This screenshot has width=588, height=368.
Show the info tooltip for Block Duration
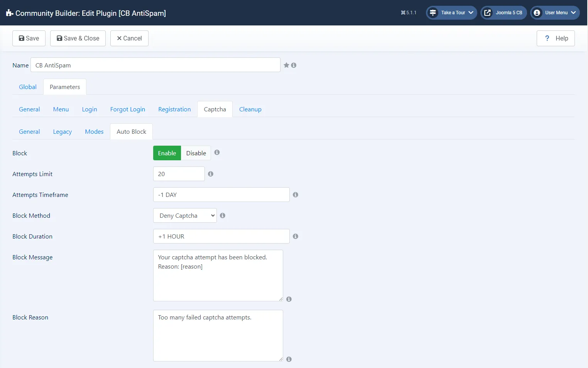pos(296,236)
